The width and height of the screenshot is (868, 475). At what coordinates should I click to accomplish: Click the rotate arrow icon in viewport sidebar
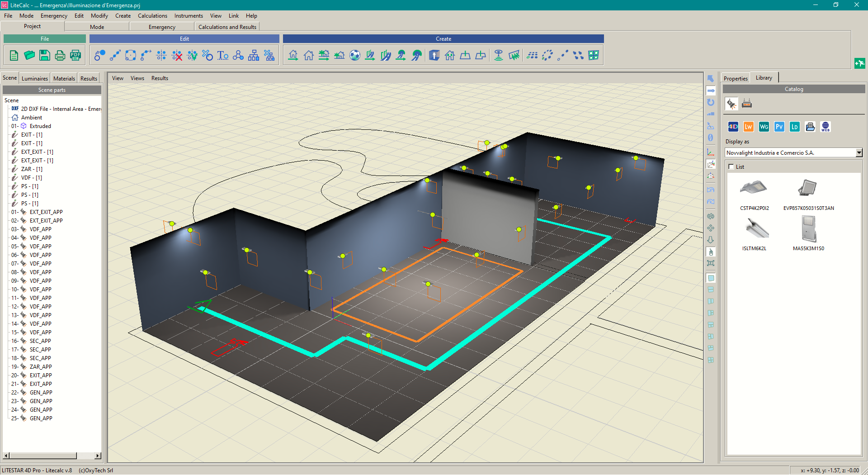[711, 102]
